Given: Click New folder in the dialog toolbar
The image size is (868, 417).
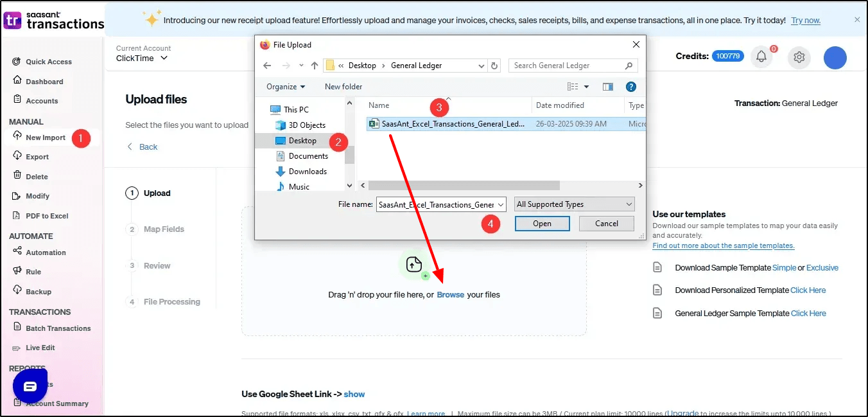Looking at the screenshot, I should (x=343, y=86).
